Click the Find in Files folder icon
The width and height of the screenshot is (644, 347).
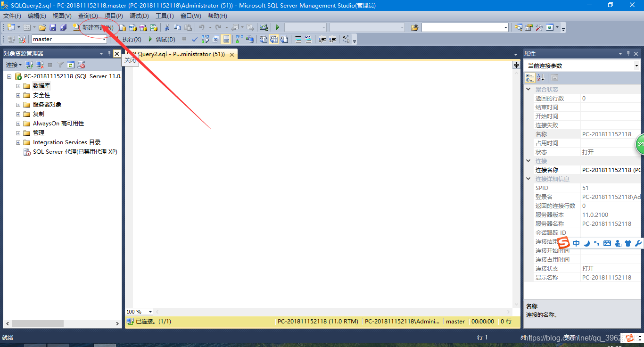click(x=414, y=27)
